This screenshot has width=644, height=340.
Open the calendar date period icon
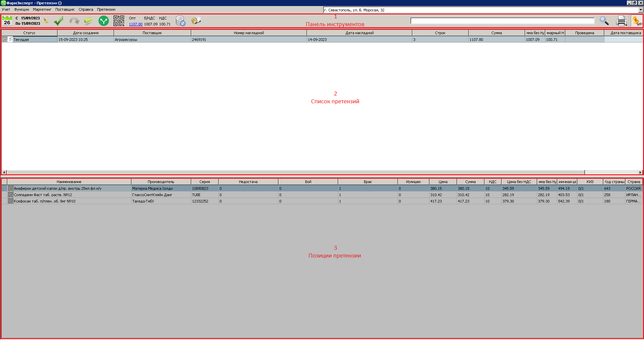pos(7,21)
